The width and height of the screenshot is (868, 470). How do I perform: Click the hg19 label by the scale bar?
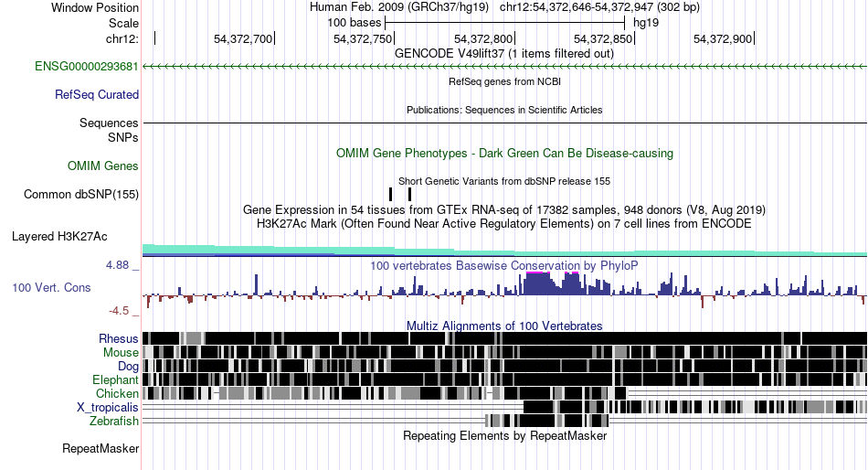[646, 23]
